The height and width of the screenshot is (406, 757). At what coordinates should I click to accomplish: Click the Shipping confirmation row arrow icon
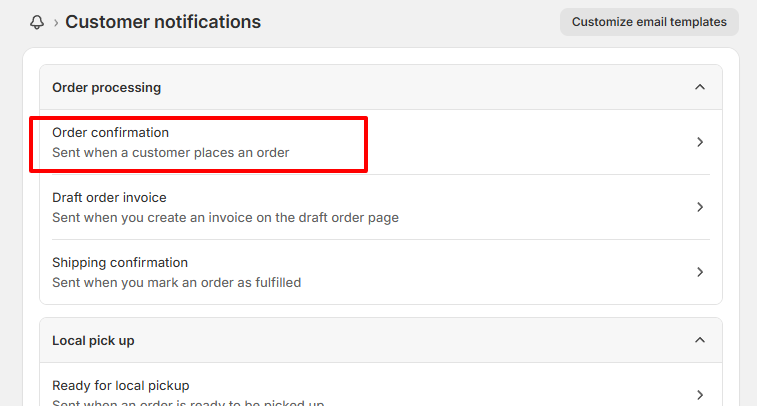(x=700, y=272)
